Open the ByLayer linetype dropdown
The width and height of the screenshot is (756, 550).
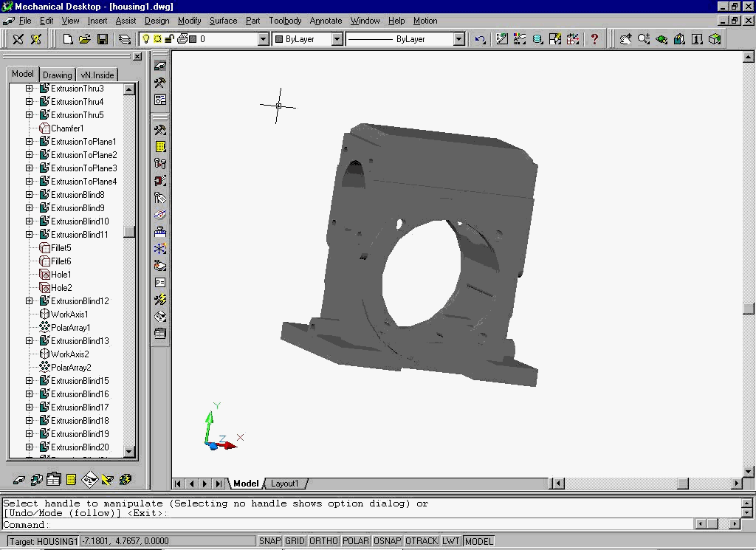[458, 39]
